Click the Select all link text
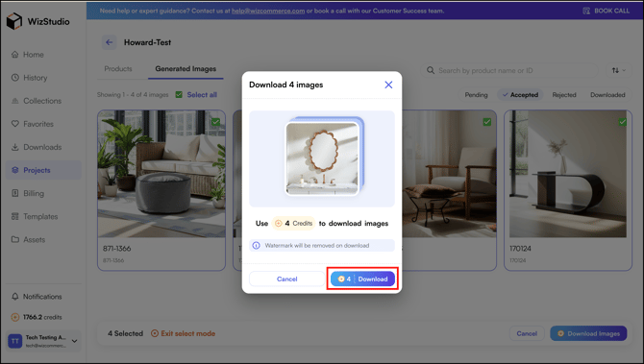The image size is (644, 364). pyautogui.click(x=202, y=95)
